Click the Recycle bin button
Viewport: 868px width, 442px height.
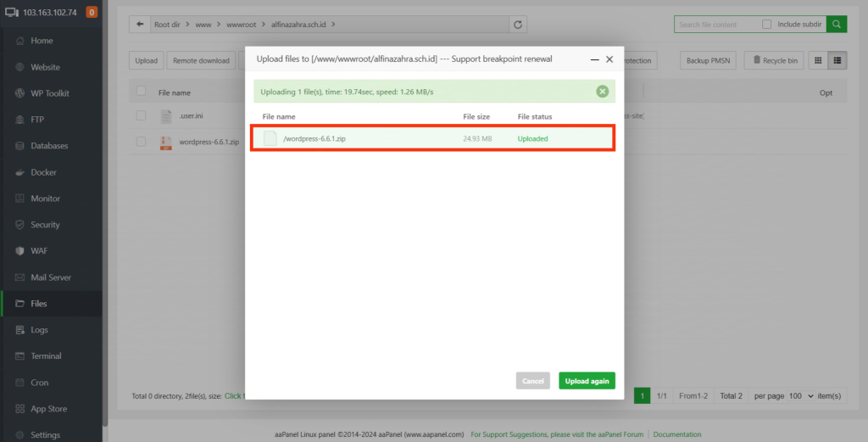pyautogui.click(x=774, y=60)
